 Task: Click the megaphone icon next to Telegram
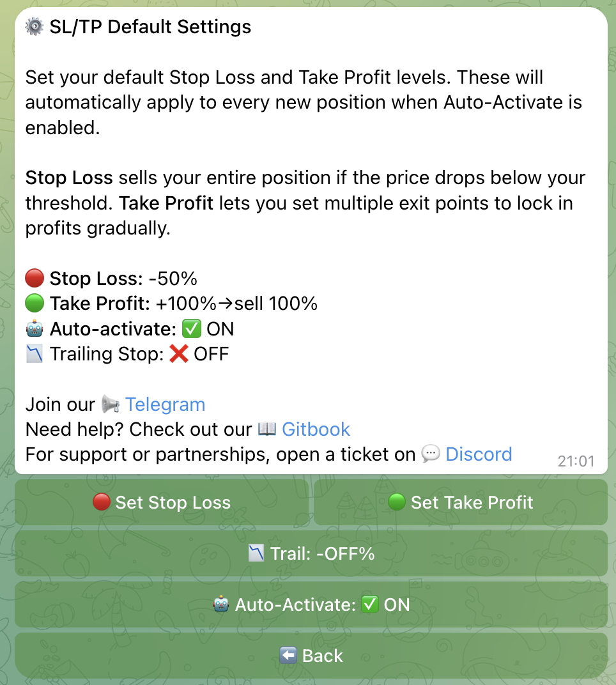click(x=110, y=404)
